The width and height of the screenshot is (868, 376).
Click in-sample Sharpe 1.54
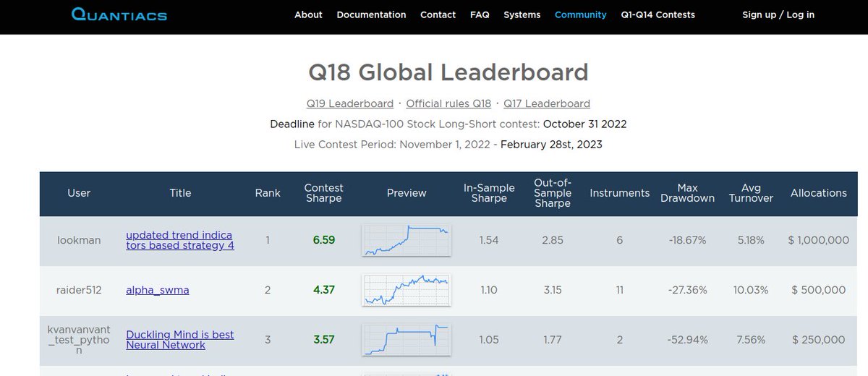[x=489, y=240]
